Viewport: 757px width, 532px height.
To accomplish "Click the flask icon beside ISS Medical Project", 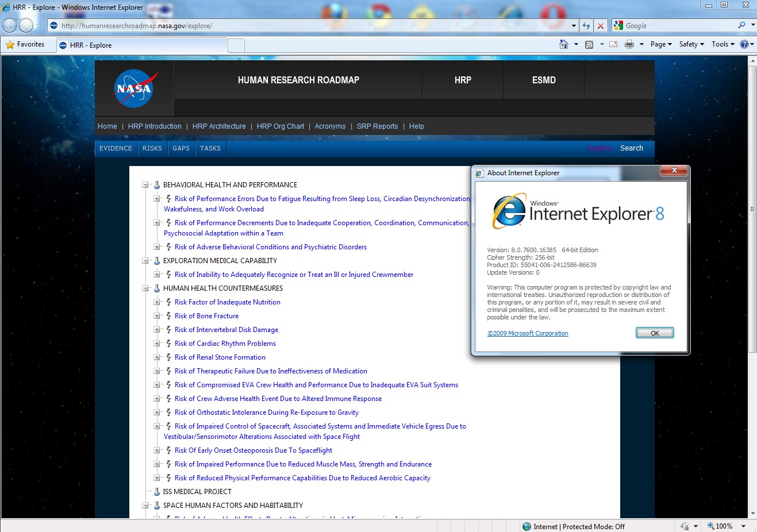I will (x=157, y=492).
